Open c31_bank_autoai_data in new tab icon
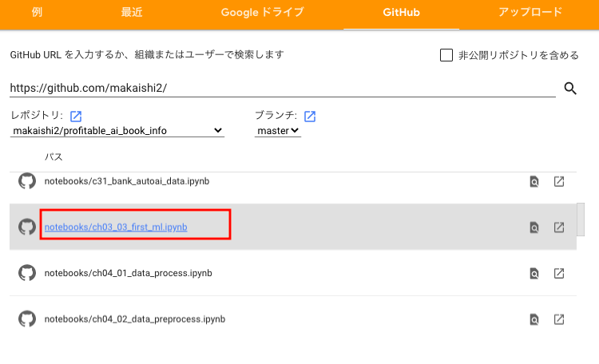The height and width of the screenshot is (364, 599). (559, 181)
